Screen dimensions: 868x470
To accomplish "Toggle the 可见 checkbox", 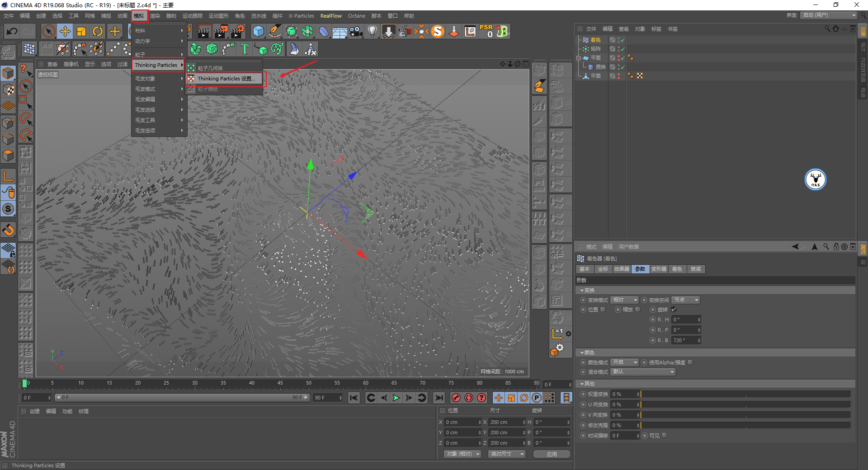I will click(x=664, y=435).
